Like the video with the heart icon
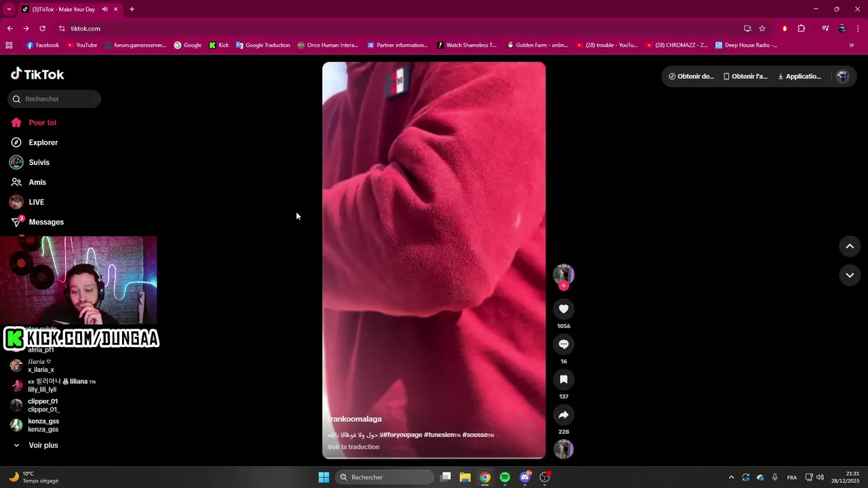Viewport: 868px width, 488px height. click(564, 309)
